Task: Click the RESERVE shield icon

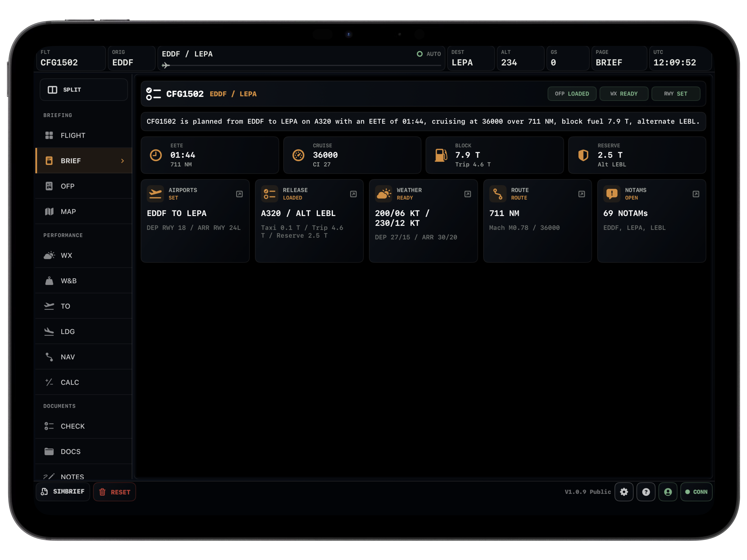Action: click(583, 155)
